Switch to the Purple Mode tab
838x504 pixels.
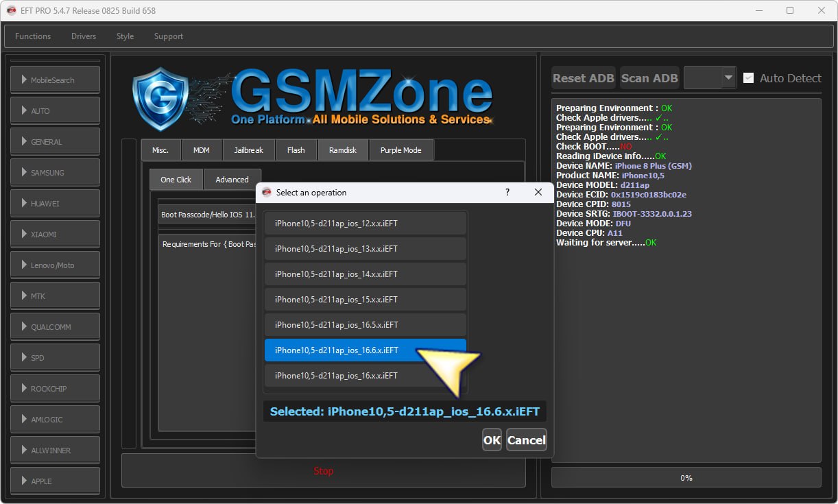click(401, 150)
